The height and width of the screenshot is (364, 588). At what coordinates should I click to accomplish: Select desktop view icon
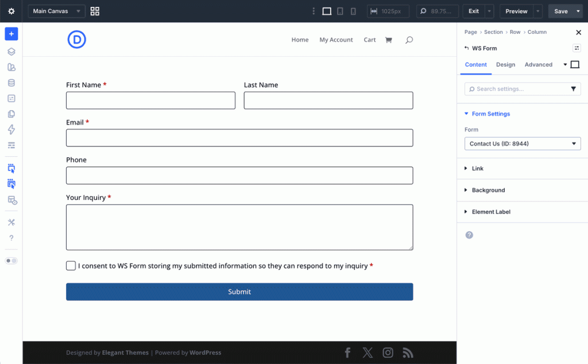[327, 11]
